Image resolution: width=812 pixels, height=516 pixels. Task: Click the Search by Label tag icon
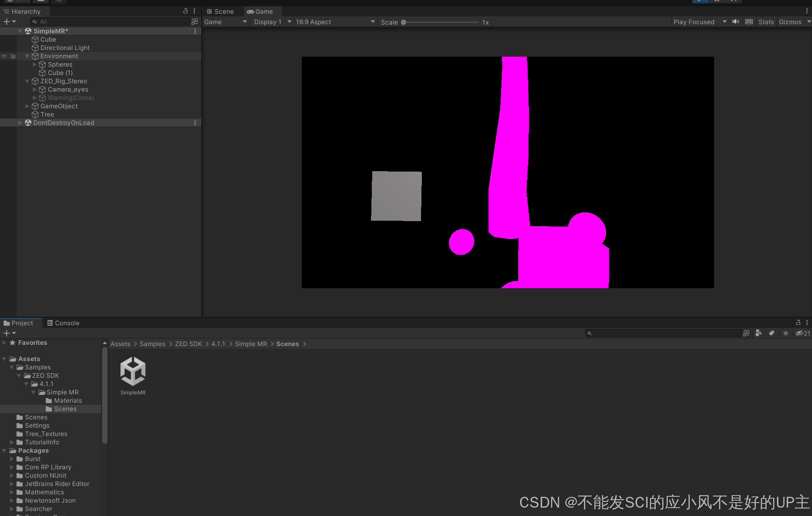pos(772,333)
